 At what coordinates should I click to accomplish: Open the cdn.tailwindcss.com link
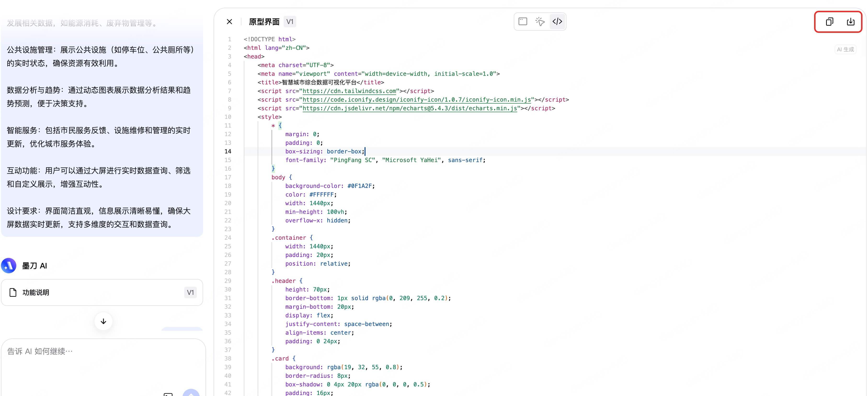click(x=349, y=91)
